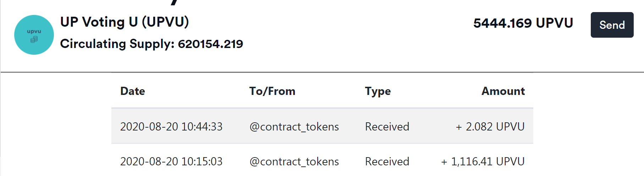
Task: Click the (UPVU) ticker in the title
Action: 165,22
